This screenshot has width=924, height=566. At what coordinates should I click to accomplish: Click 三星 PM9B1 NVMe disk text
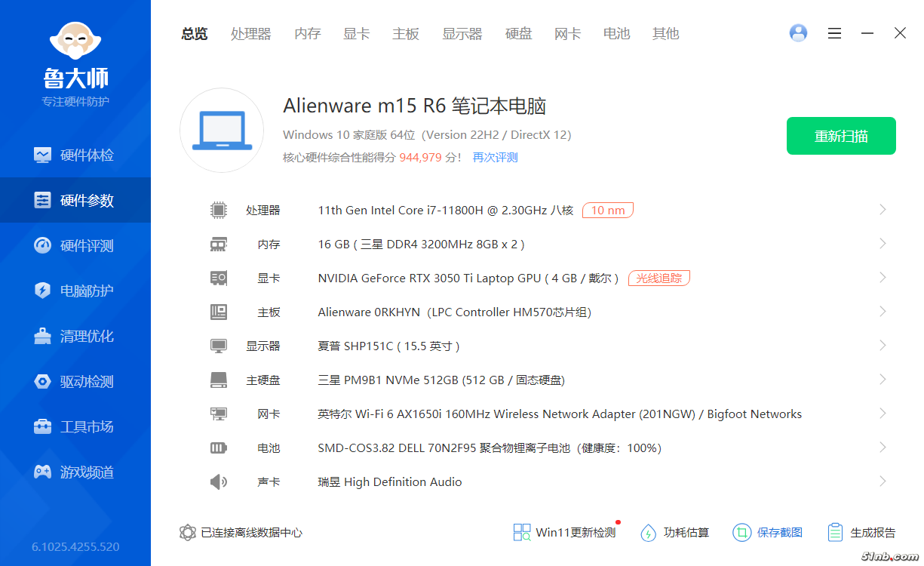441,380
